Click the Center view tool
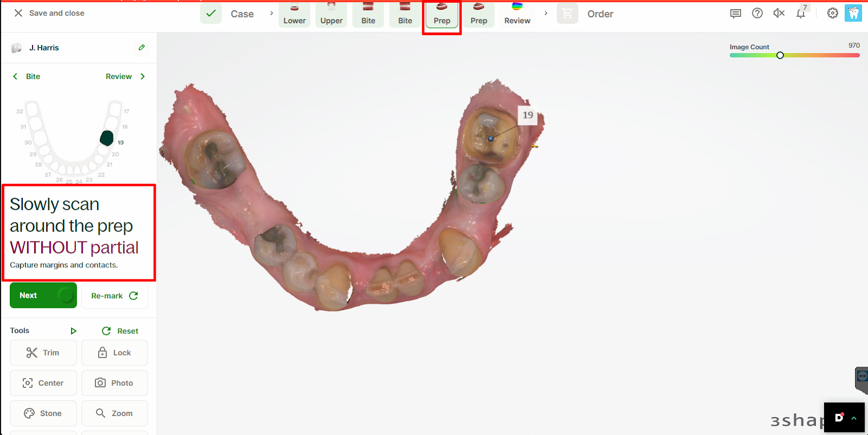868x435 pixels. click(43, 383)
